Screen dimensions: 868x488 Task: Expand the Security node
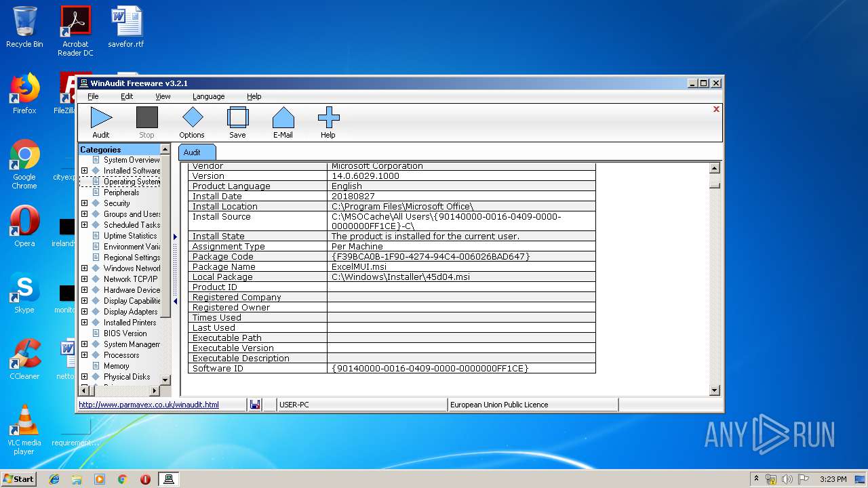point(84,203)
